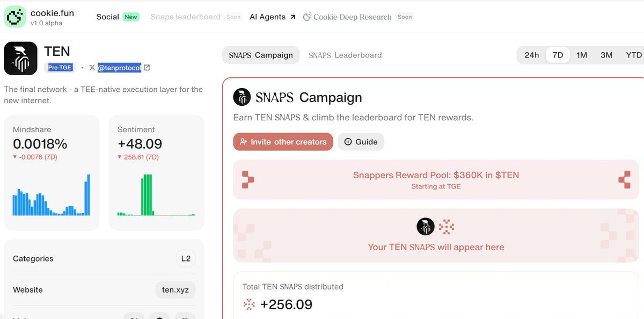Viewport: 644px width, 319px height.
Task: Click the TEN project logo
Action: (20, 58)
